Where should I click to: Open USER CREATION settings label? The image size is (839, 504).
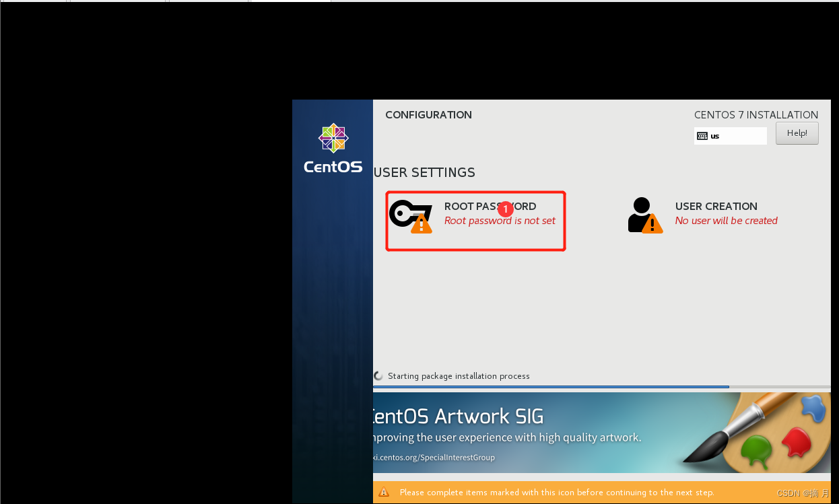tap(716, 207)
